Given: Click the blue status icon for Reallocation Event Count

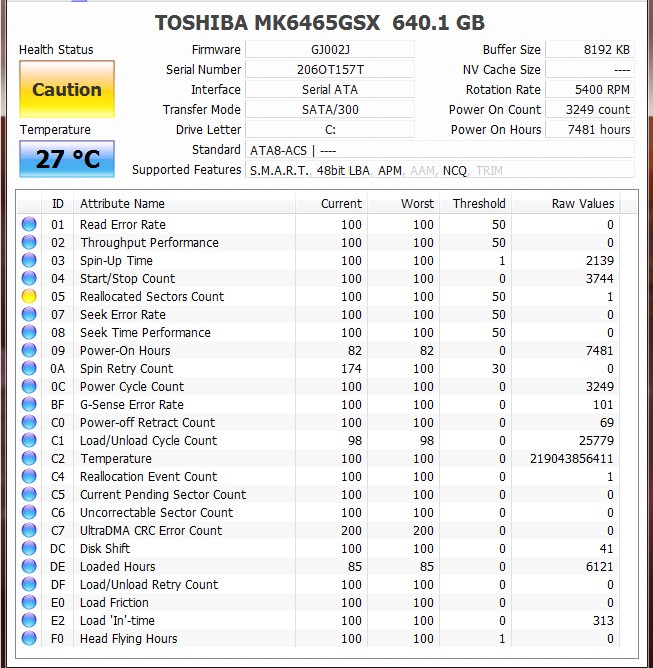Looking at the screenshot, I should 29,476.
